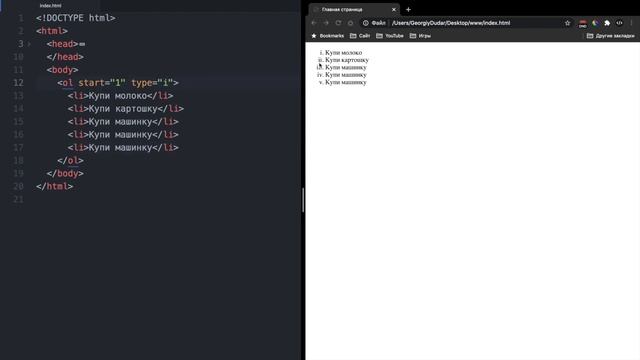Click the opening body tag line
Viewport: 640px width, 360px height.
pyautogui.click(x=62, y=70)
